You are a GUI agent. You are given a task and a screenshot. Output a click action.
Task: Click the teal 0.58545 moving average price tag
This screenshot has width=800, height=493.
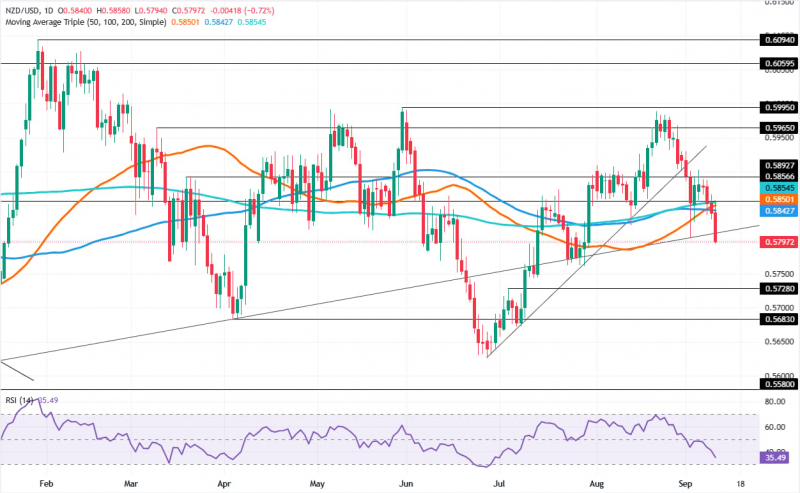778,188
